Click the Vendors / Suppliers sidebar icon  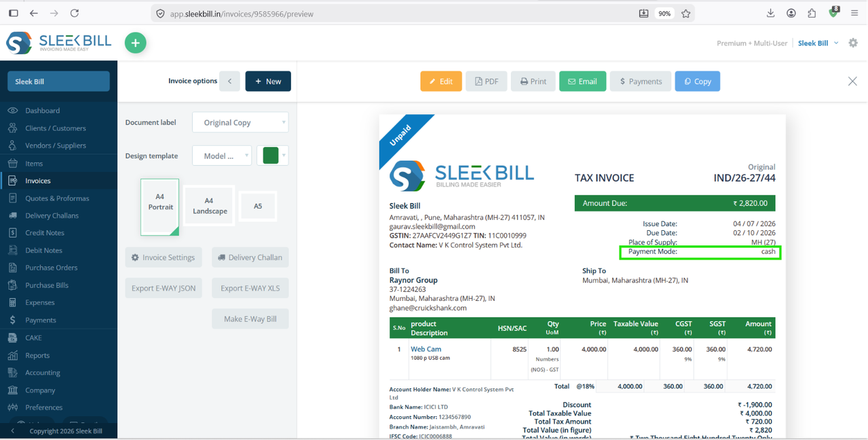(13, 145)
